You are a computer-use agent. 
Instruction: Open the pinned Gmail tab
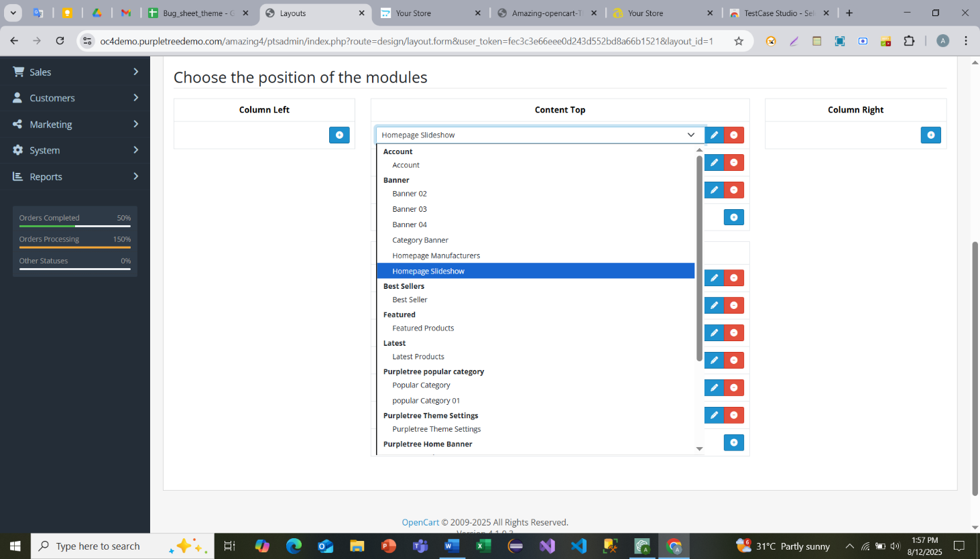tap(126, 13)
